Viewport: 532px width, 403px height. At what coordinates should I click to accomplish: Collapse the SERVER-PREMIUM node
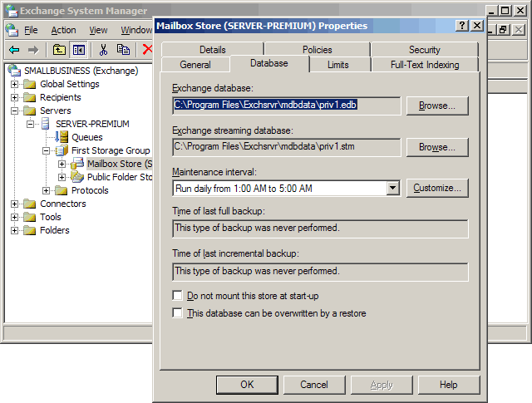pos(30,124)
